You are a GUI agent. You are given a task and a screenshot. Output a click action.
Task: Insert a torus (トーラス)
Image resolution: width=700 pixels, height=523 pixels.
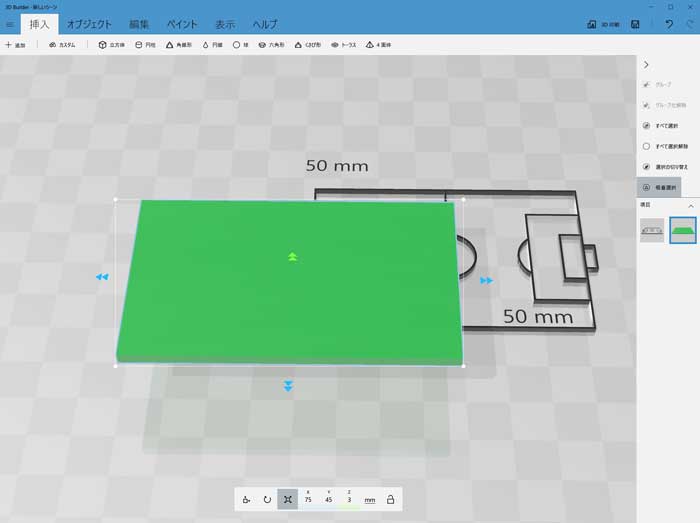(x=344, y=45)
